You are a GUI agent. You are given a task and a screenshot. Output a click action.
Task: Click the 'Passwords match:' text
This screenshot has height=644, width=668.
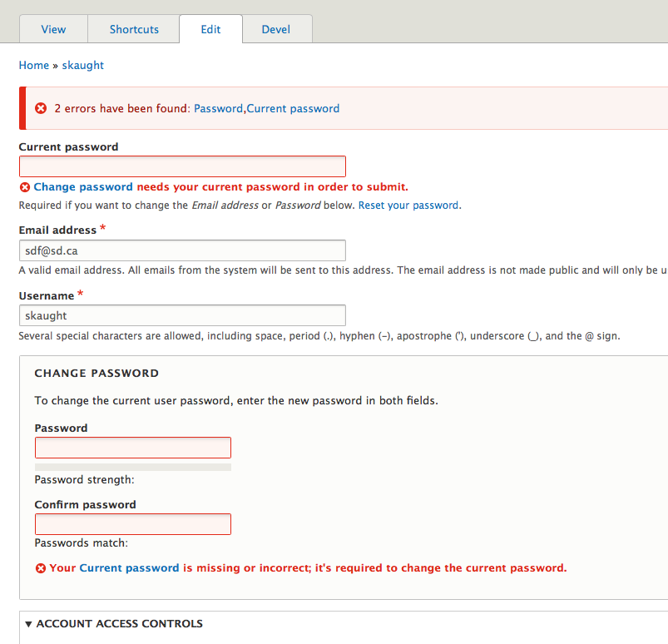click(82, 543)
